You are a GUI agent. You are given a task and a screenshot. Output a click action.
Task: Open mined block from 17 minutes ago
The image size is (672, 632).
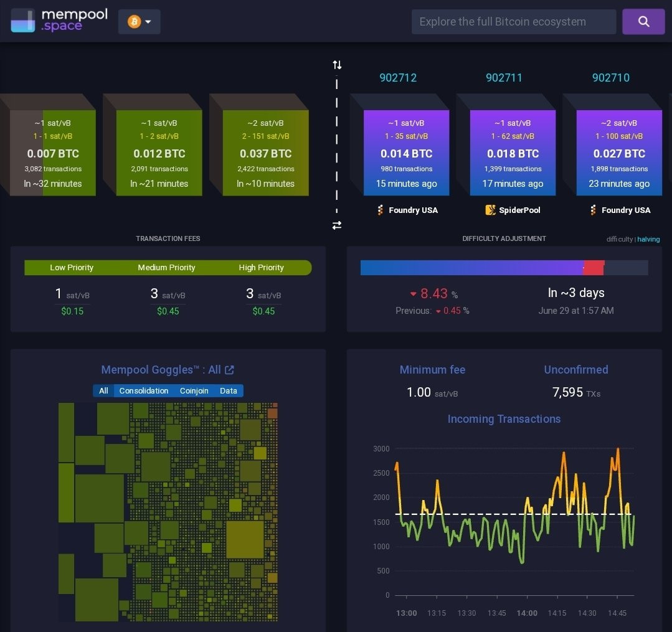tap(513, 153)
